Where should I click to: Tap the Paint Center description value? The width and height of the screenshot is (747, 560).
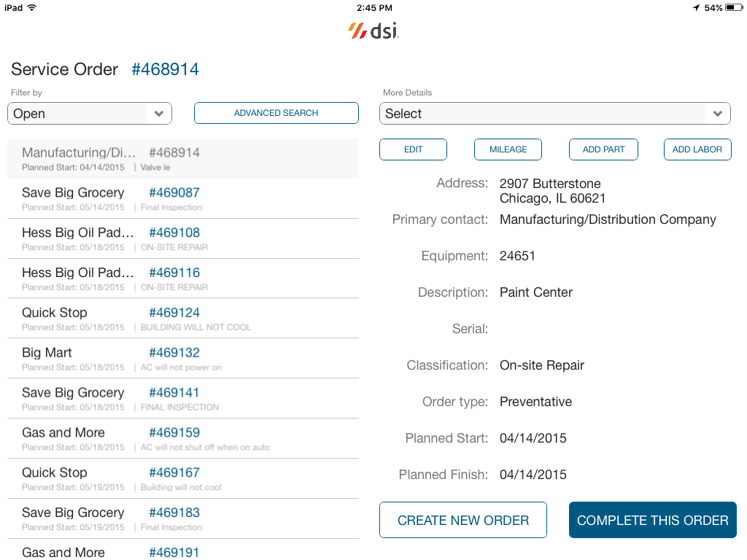(536, 292)
